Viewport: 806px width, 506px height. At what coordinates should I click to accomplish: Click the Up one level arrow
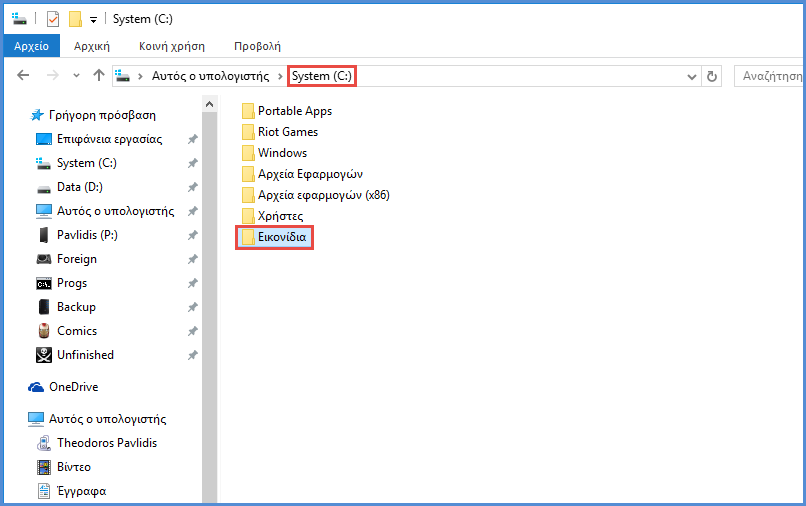coord(98,76)
